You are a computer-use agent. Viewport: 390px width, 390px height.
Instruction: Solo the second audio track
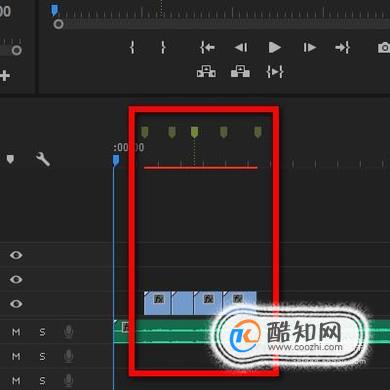point(42,356)
